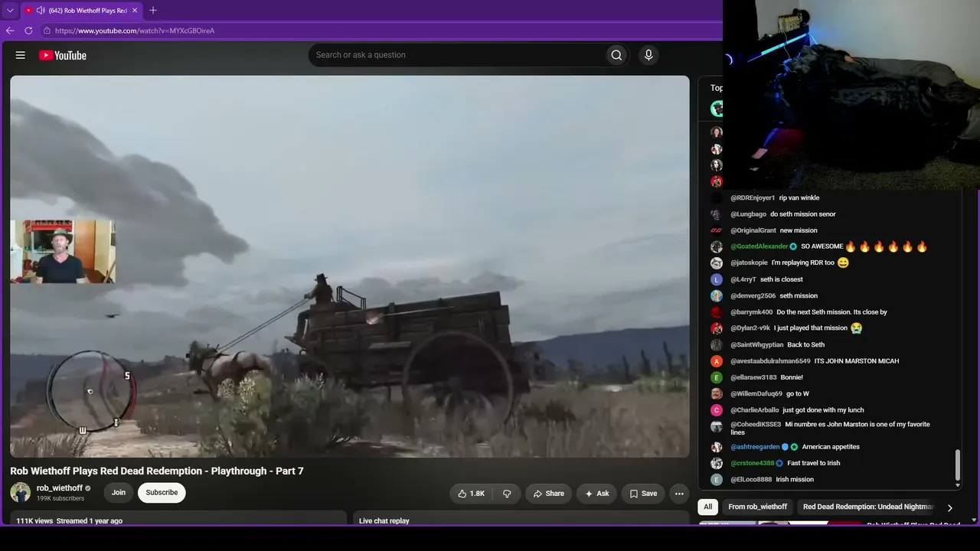
Task: Click the A avatar of @avestaabdulrahman6549
Action: point(717,361)
